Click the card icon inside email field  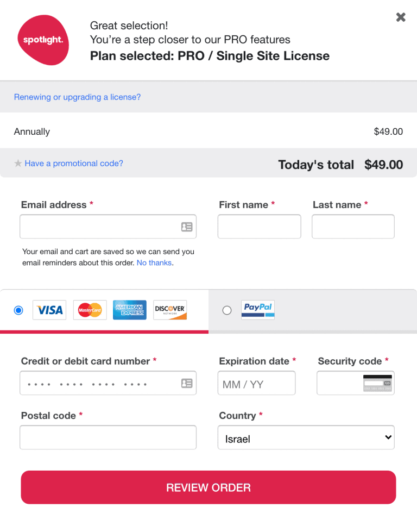pyautogui.click(x=187, y=227)
